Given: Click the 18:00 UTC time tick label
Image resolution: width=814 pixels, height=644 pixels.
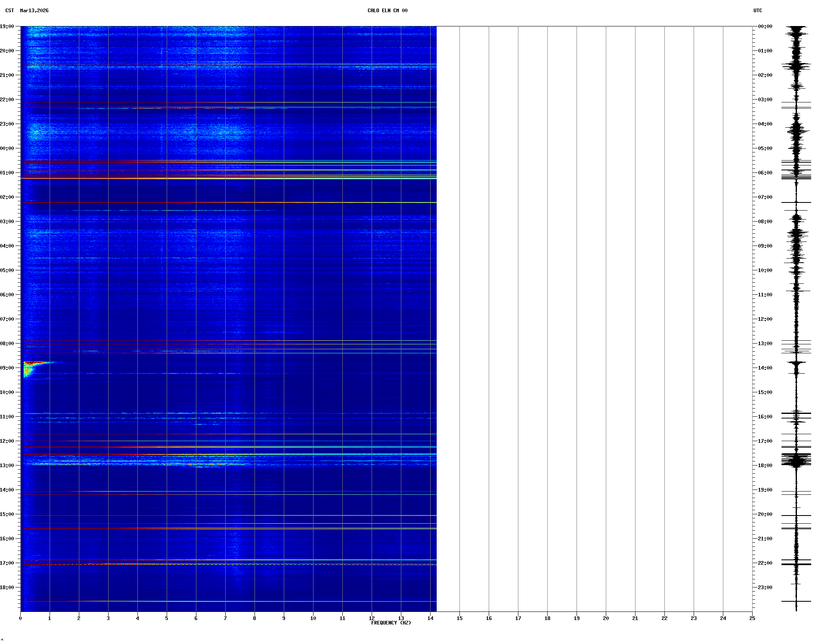Looking at the screenshot, I should [x=765, y=466].
